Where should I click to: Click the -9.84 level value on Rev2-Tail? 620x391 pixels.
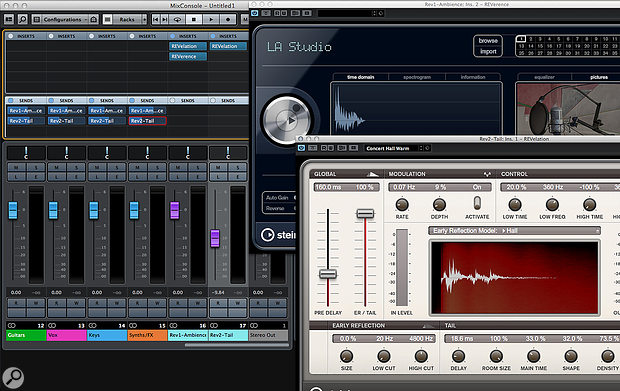coord(218,293)
